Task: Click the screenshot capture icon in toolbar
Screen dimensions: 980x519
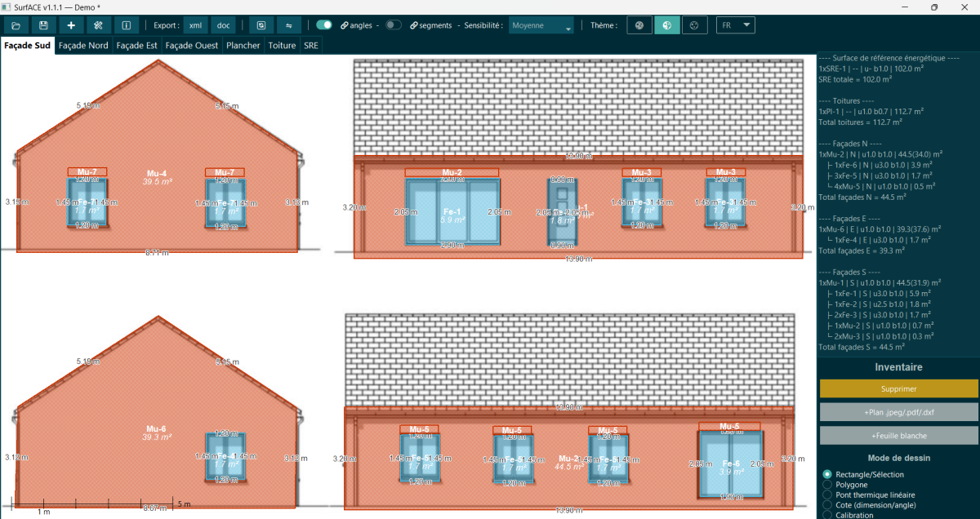Action: coord(261,25)
